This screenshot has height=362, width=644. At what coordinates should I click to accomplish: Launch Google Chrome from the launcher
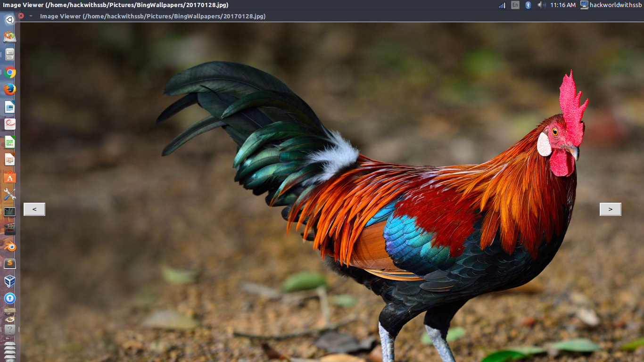tap(9, 72)
